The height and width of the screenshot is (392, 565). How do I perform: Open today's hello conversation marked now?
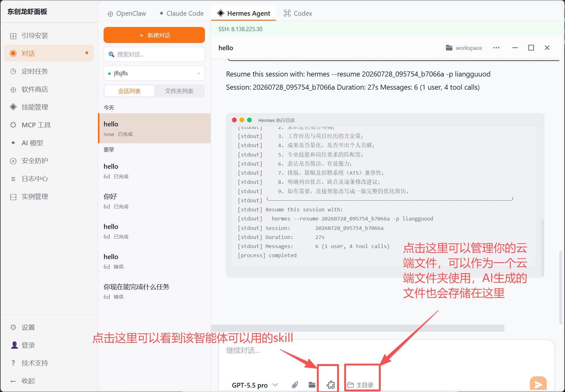[154, 128]
